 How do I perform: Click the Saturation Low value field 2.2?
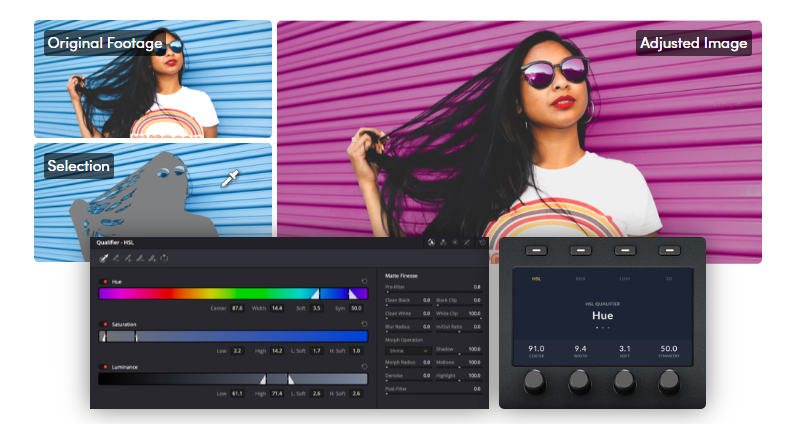click(237, 351)
